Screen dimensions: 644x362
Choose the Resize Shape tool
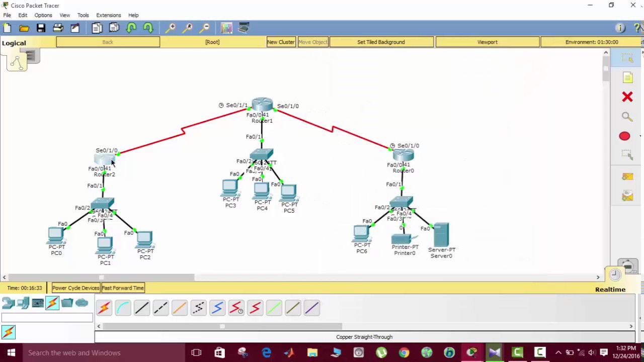(627, 156)
